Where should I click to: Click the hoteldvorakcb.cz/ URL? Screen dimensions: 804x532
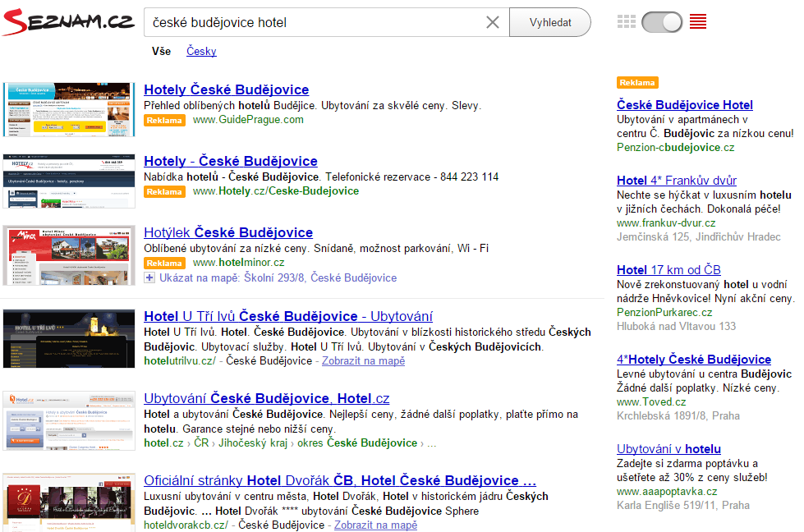[x=186, y=525]
